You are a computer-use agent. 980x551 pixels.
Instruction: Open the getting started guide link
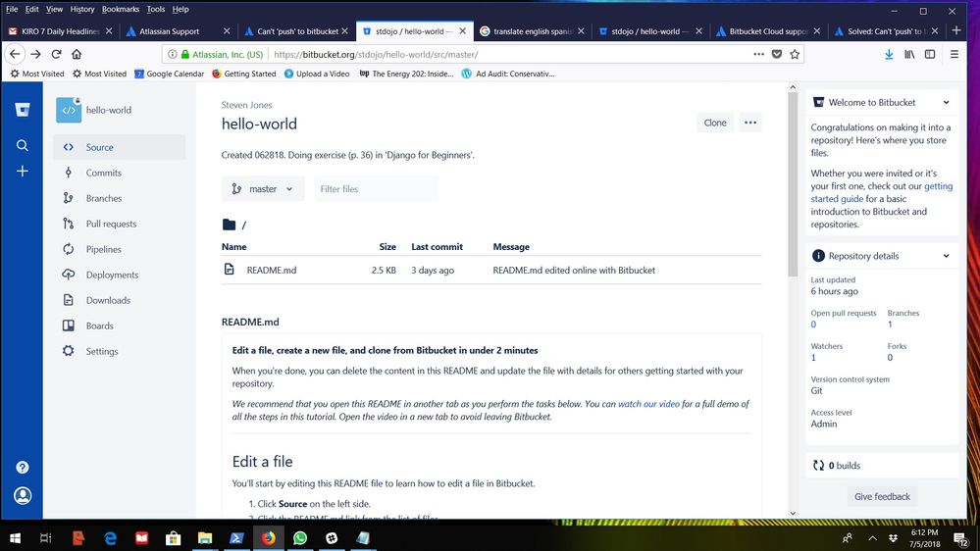(x=881, y=192)
